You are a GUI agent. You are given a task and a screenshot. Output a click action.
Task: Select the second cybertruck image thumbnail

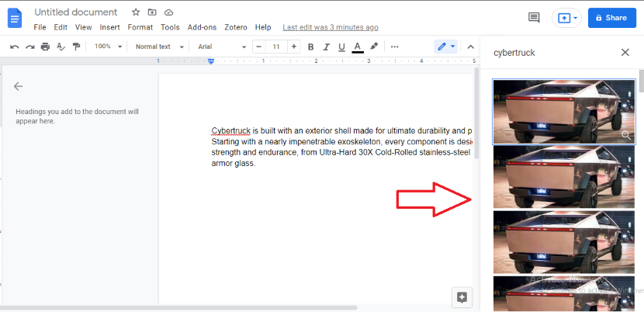pyautogui.click(x=564, y=177)
